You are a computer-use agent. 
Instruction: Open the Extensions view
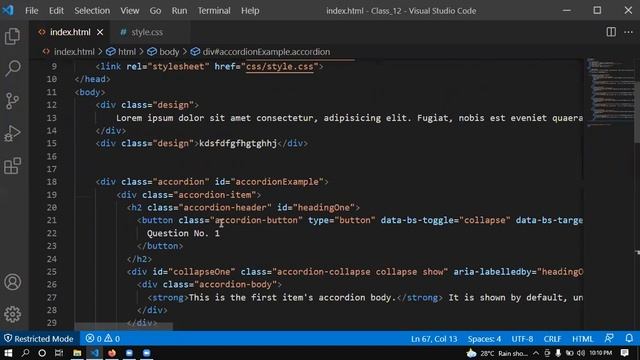12,166
